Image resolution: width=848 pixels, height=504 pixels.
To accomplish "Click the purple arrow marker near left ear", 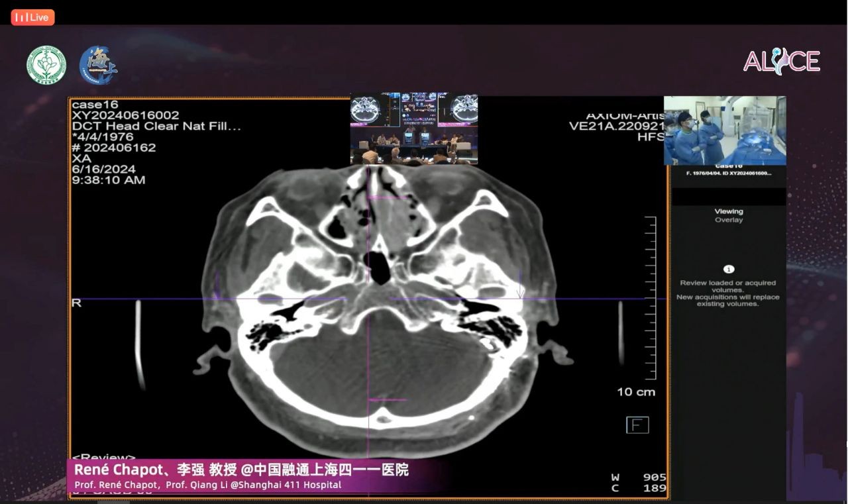I will tap(520, 285).
